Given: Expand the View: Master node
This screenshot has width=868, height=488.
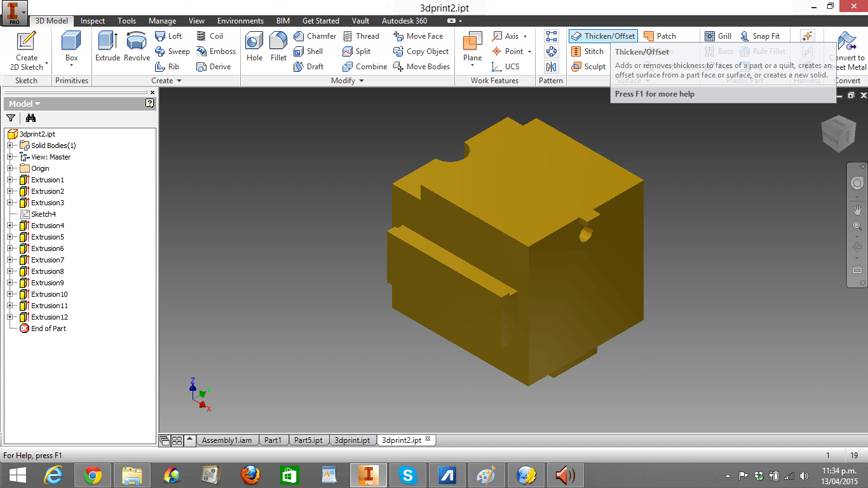Looking at the screenshot, I should [10, 157].
